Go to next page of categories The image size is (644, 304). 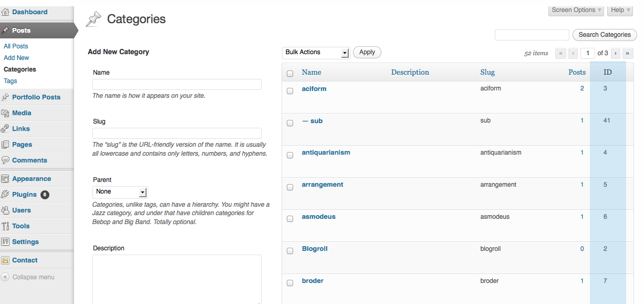[615, 53]
